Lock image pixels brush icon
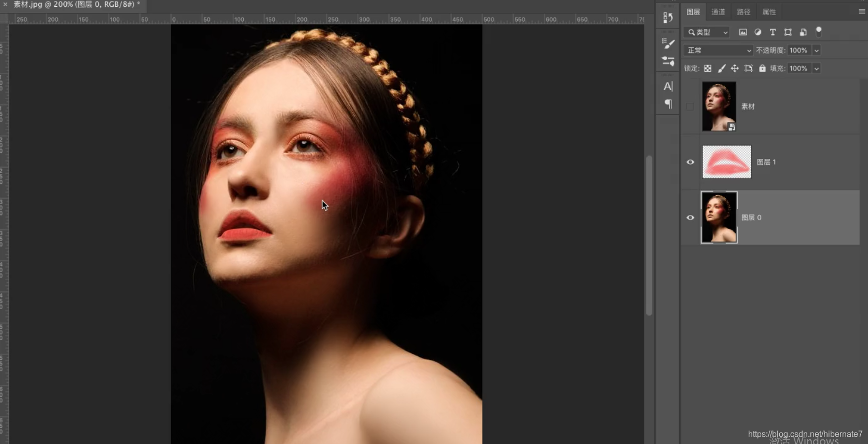The height and width of the screenshot is (444, 868). coord(722,69)
